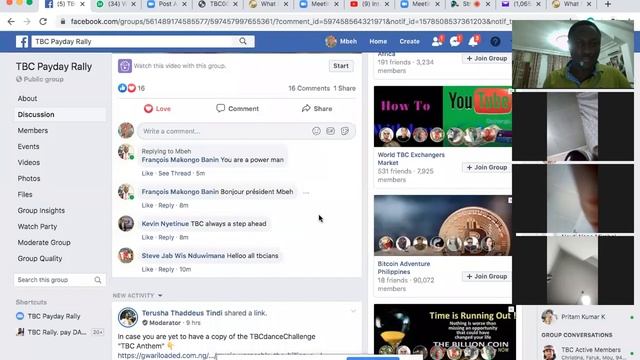Viewport: 640px width, 360px height.
Task: Click the search magnifier icon in Facebook bar
Action: (243, 41)
